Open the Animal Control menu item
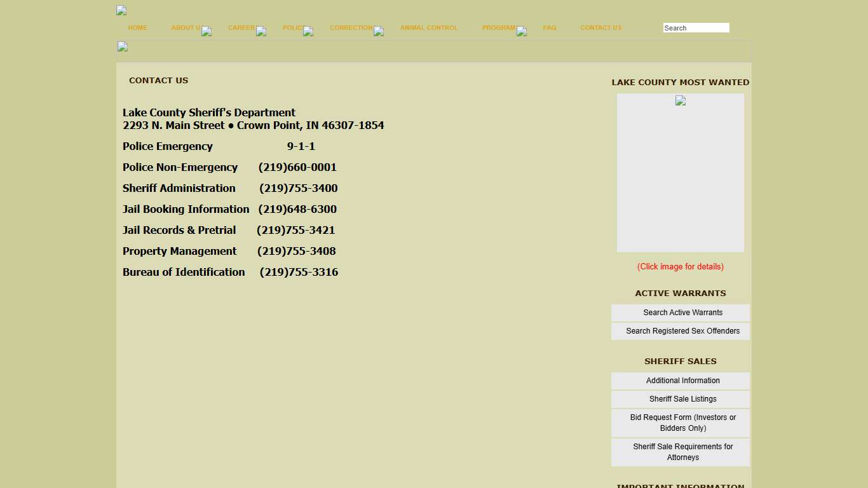 click(x=429, y=28)
